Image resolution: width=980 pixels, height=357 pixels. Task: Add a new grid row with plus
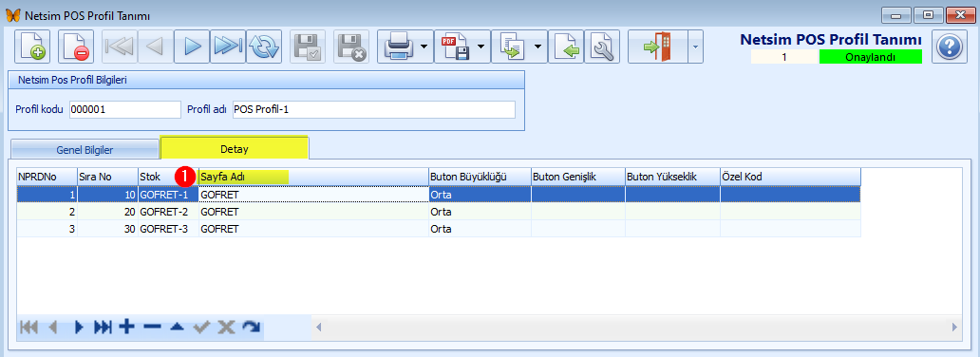point(127,327)
